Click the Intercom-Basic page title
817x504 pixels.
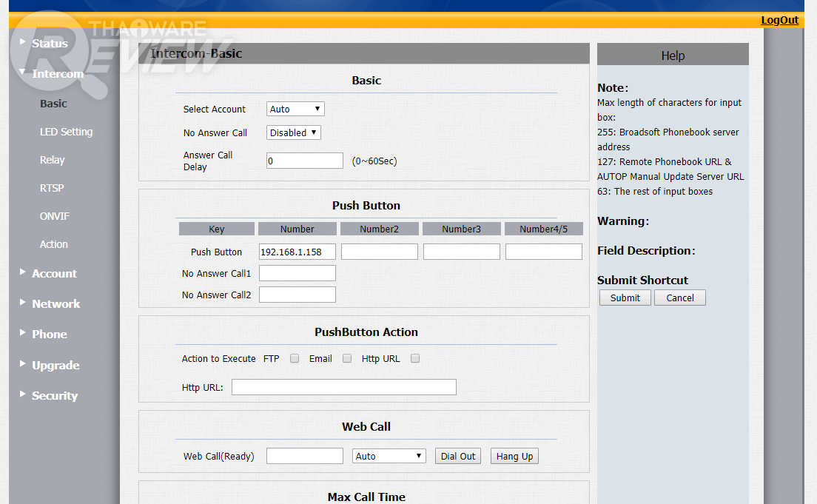pyautogui.click(x=196, y=53)
